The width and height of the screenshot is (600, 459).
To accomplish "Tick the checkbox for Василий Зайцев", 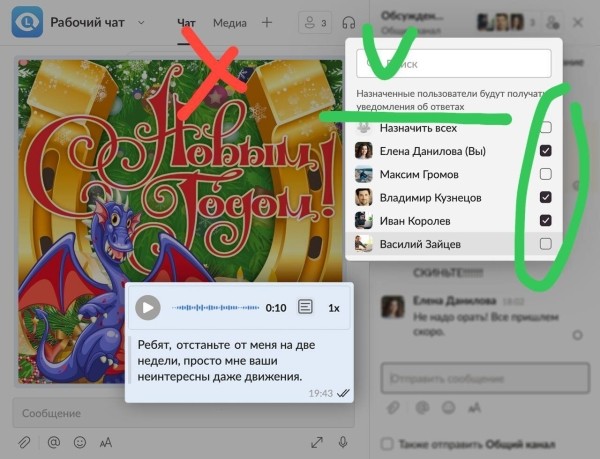I will 545,244.
